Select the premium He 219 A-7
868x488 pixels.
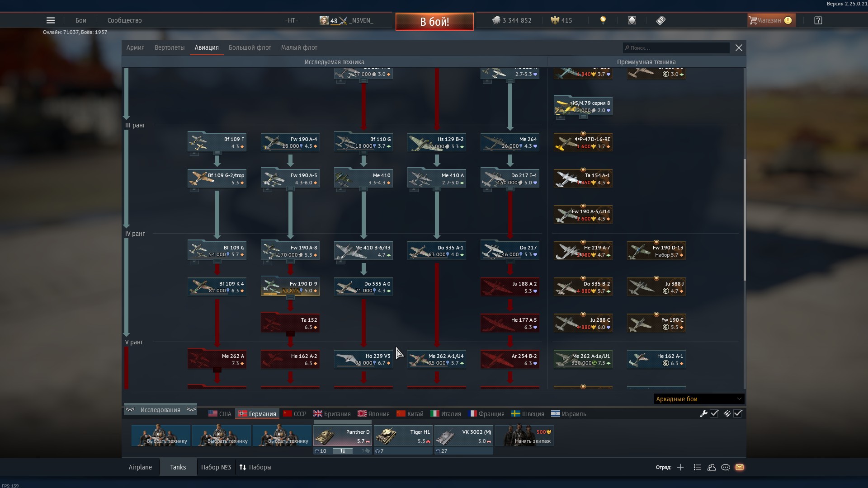click(x=583, y=251)
